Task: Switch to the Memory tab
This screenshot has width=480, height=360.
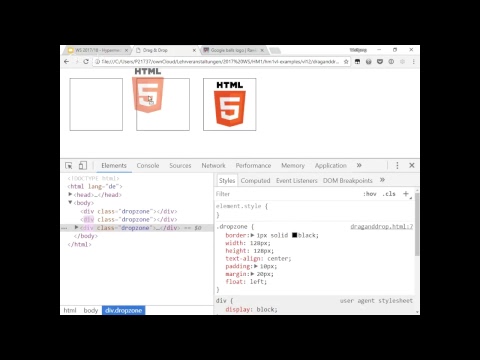Action: [293, 166]
